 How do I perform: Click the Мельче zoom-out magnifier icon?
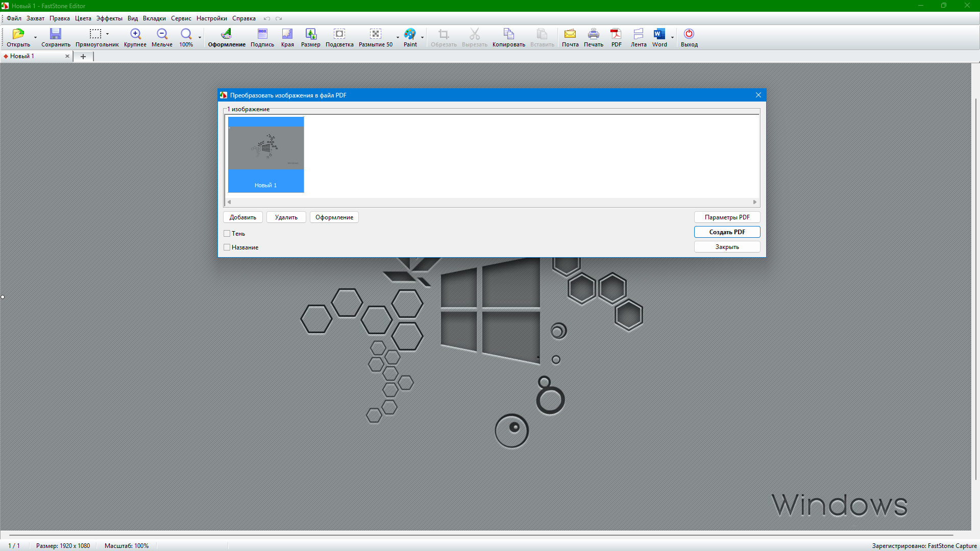162,34
